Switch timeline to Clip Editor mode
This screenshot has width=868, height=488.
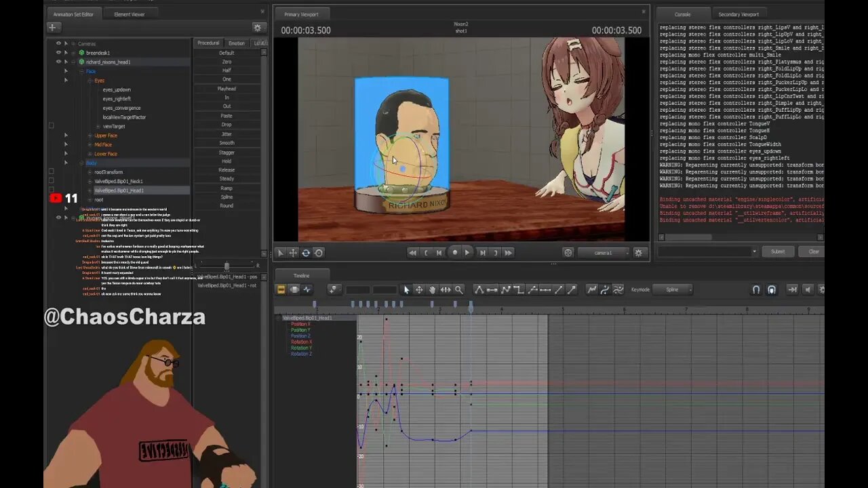281,289
